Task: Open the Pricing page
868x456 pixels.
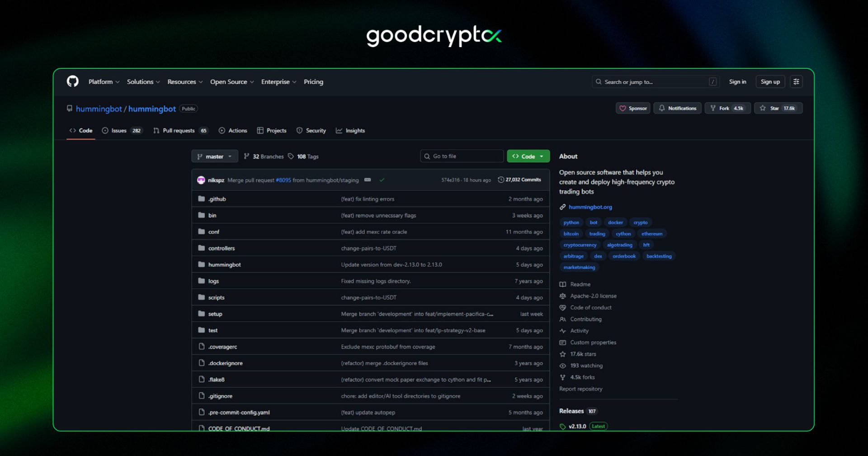Action: click(x=313, y=82)
